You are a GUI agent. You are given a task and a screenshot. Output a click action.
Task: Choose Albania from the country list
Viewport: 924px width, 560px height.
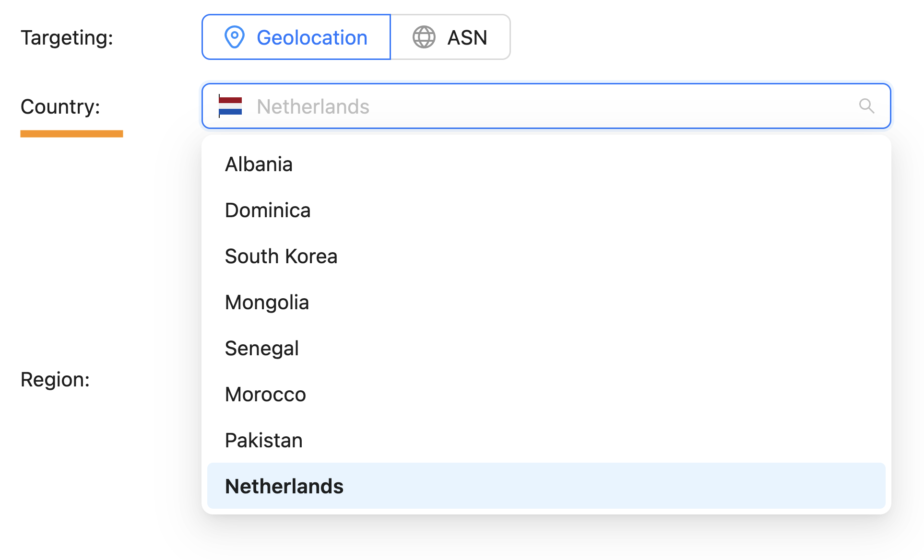pyautogui.click(x=259, y=164)
